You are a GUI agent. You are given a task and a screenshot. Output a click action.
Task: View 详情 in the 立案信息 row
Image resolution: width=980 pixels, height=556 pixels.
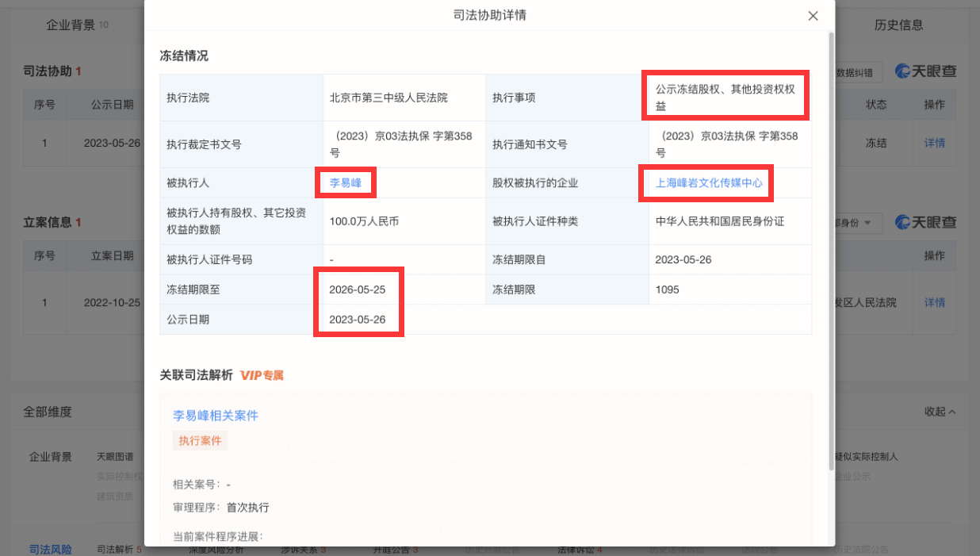(x=934, y=302)
